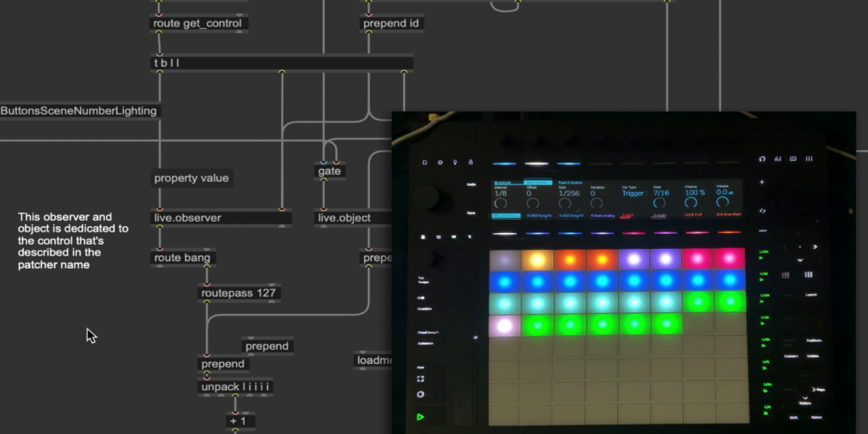868x434 pixels.
Task: Click the Chance 100% knob on the display
Action: 691,203
